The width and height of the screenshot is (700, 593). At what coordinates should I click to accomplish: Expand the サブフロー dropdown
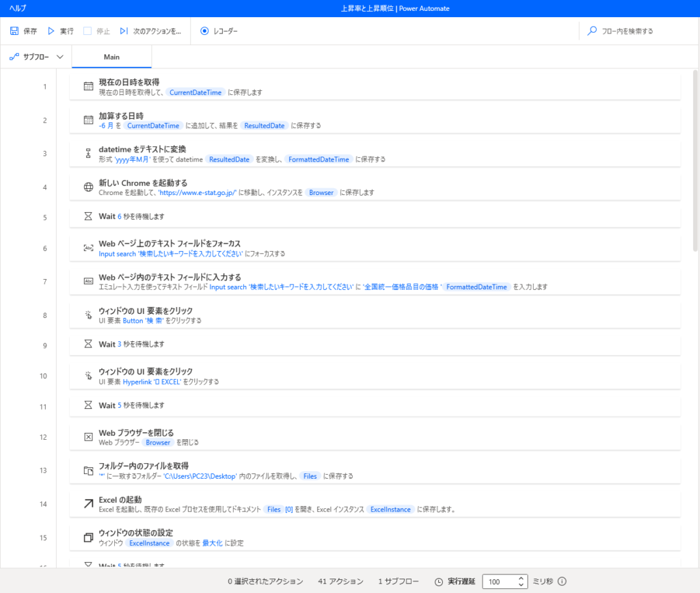[59, 57]
